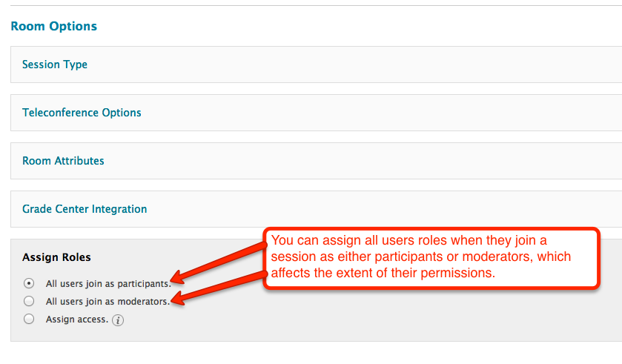Click the red callout annotation text
Image resolution: width=622 pixels, height=364 pixels.
(x=421, y=257)
